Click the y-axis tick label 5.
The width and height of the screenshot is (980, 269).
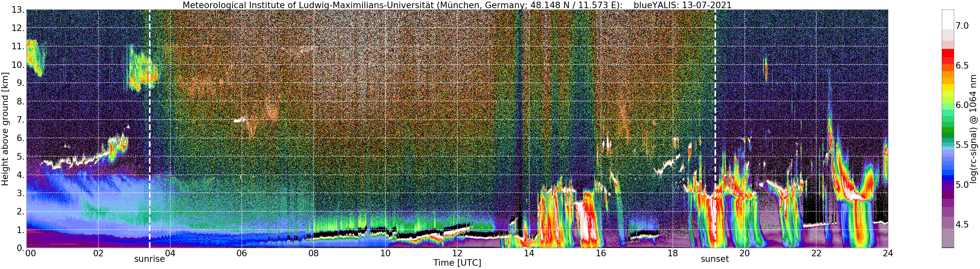click(21, 156)
